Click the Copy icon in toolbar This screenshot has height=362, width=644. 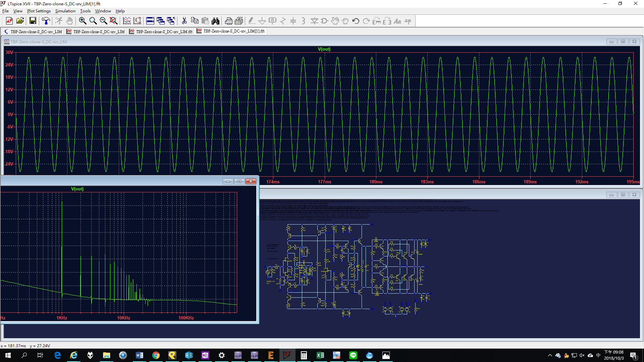195,21
